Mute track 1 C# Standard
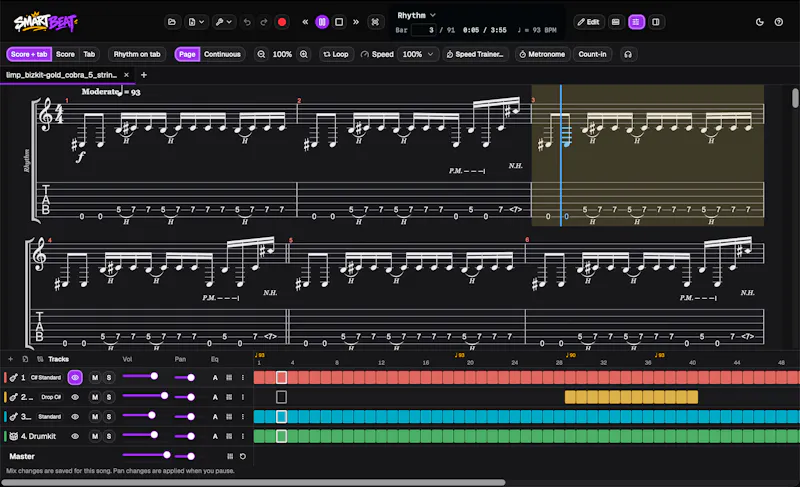Screen dimensions: 800x487 pyautogui.click(x=94, y=377)
